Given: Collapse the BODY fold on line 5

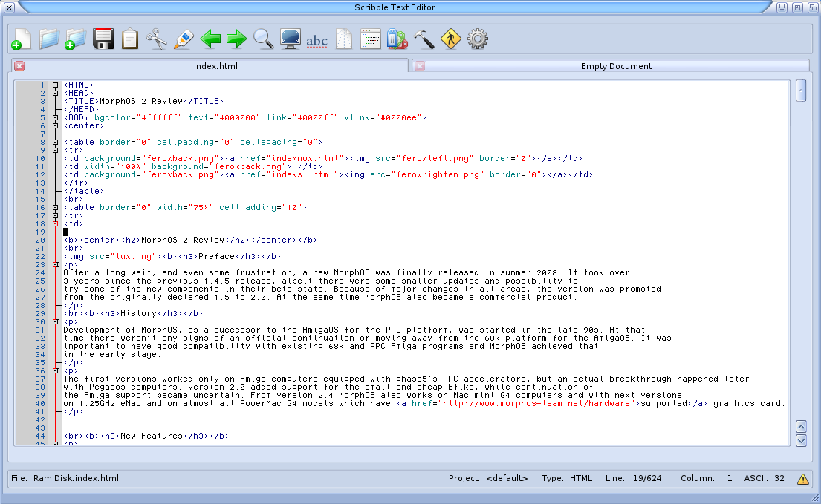Looking at the screenshot, I should [x=56, y=117].
